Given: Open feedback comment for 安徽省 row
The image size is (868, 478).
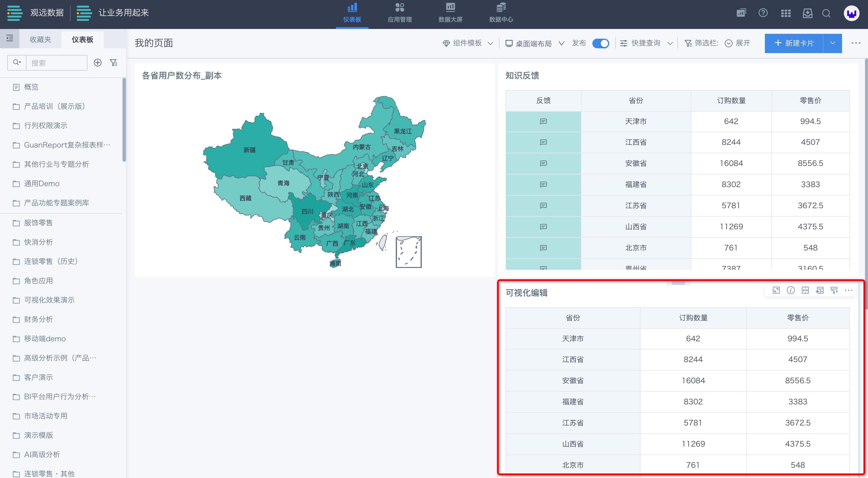Looking at the screenshot, I should 543,164.
